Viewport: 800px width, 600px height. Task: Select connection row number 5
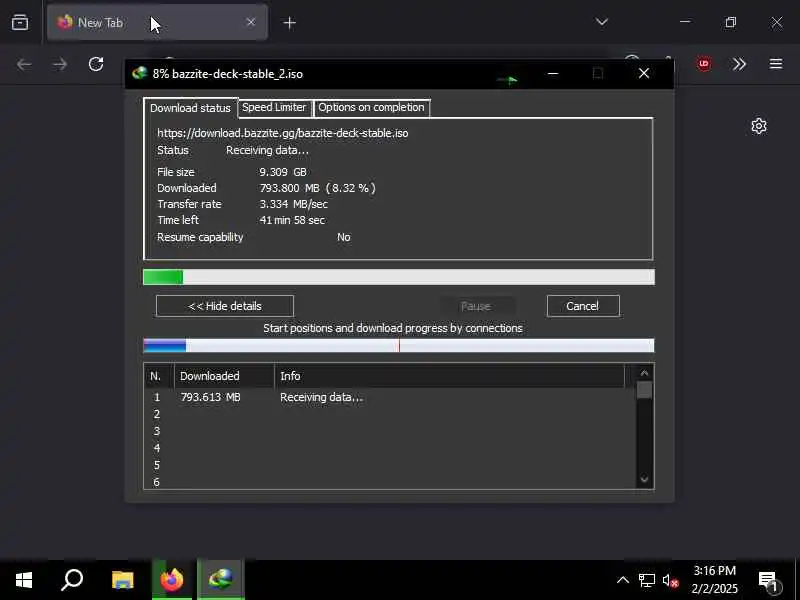(x=390, y=465)
